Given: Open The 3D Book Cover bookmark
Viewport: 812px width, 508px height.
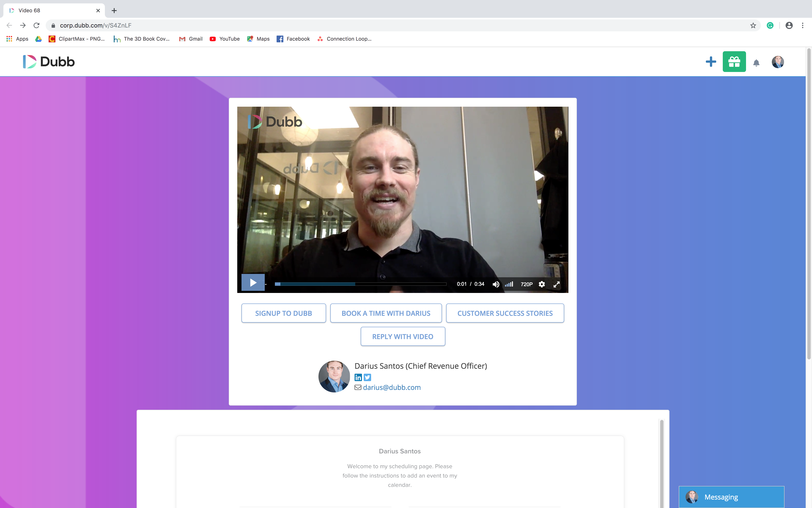Looking at the screenshot, I should [142, 39].
